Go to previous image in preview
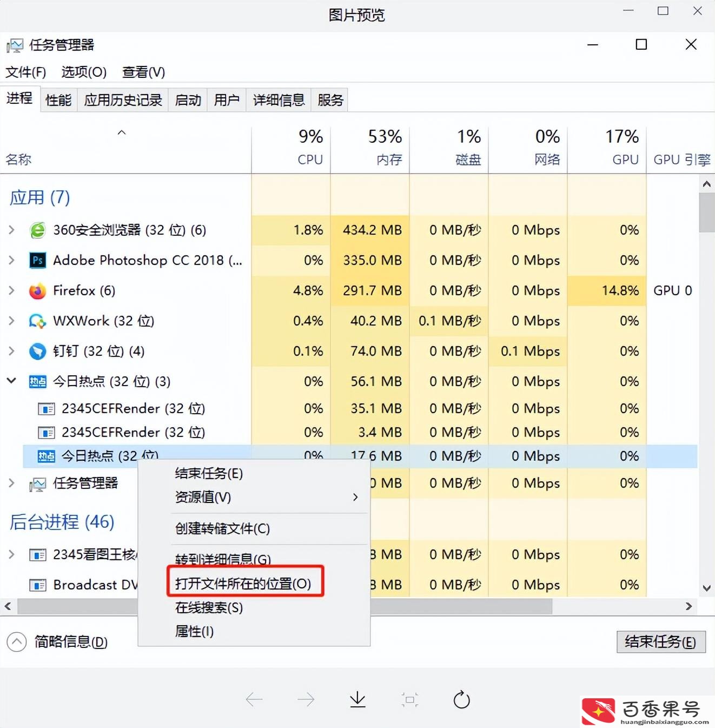The width and height of the screenshot is (715, 728). (254, 700)
